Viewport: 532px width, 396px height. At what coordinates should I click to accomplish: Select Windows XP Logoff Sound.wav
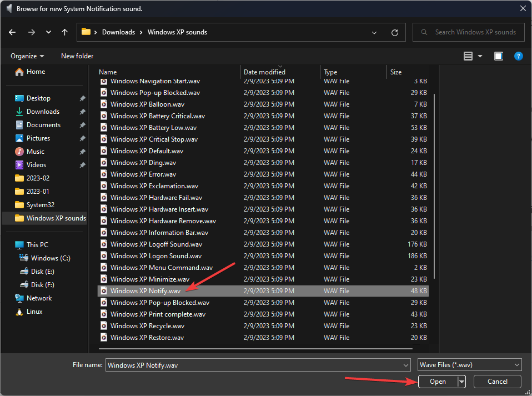[156, 244]
